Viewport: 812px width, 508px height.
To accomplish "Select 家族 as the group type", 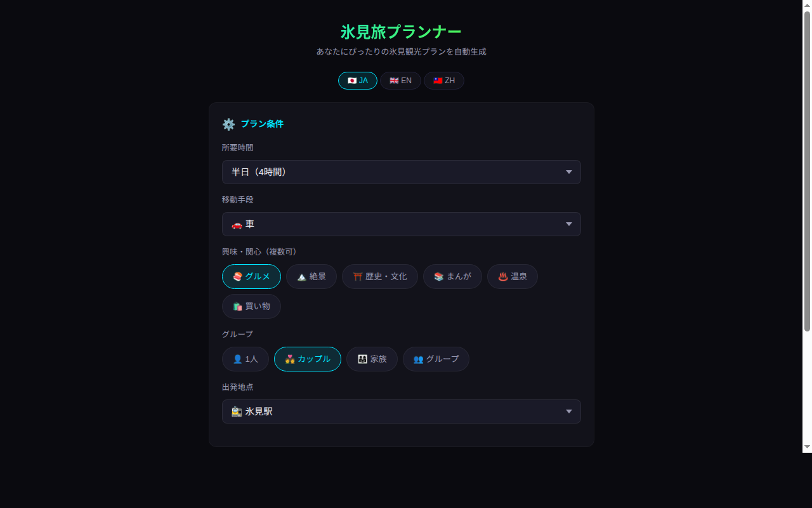I will [x=372, y=359].
